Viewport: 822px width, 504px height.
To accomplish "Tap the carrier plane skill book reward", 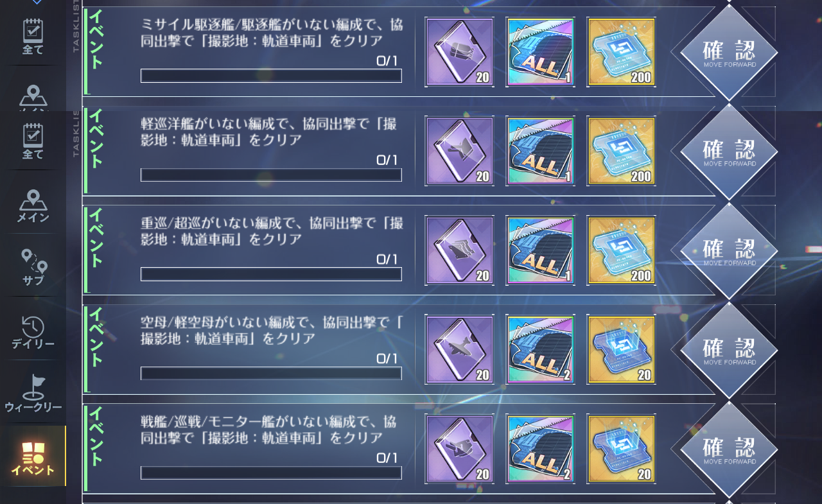I will (459, 350).
